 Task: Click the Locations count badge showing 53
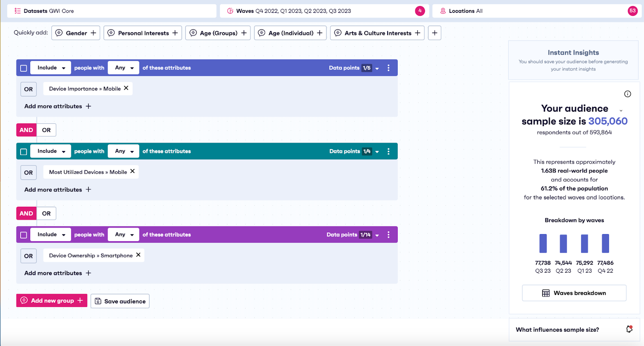(x=632, y=11)
